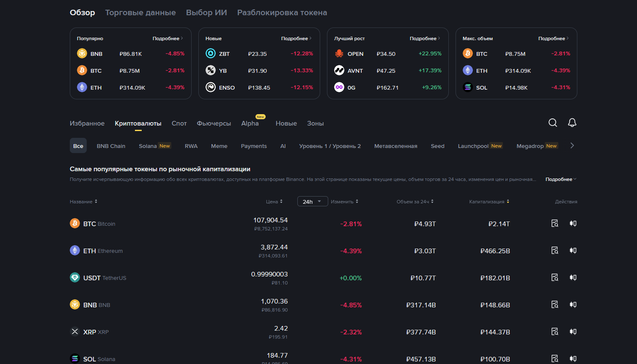Sort the table by Name column

coord(83,202)
